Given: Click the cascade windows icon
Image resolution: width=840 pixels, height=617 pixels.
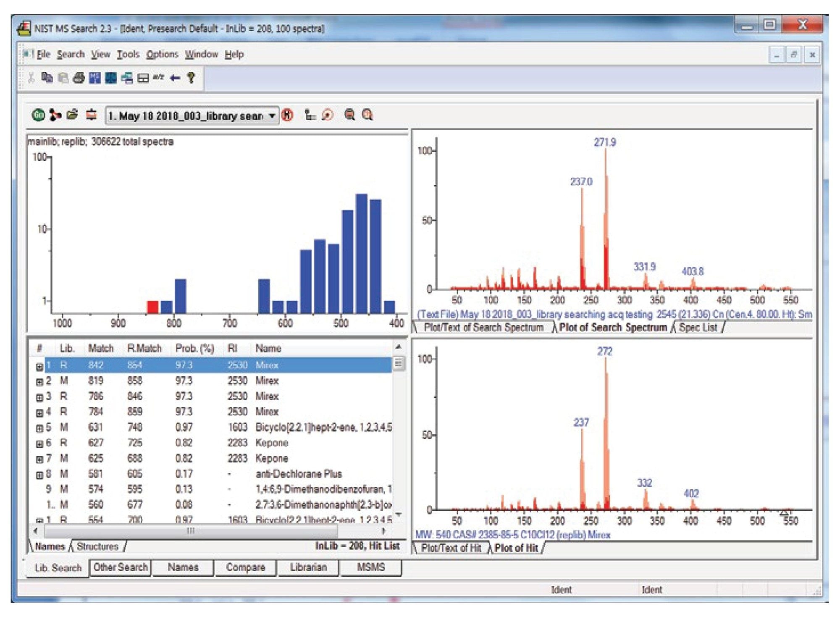Looking at the screenshot, I should tap(127, 78).
